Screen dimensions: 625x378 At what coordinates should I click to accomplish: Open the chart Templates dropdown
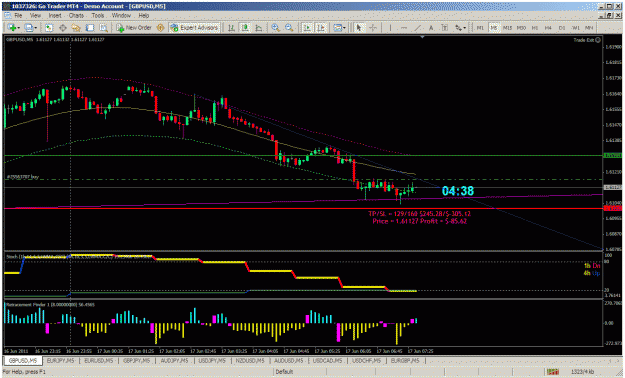click(x=340, y=28)
